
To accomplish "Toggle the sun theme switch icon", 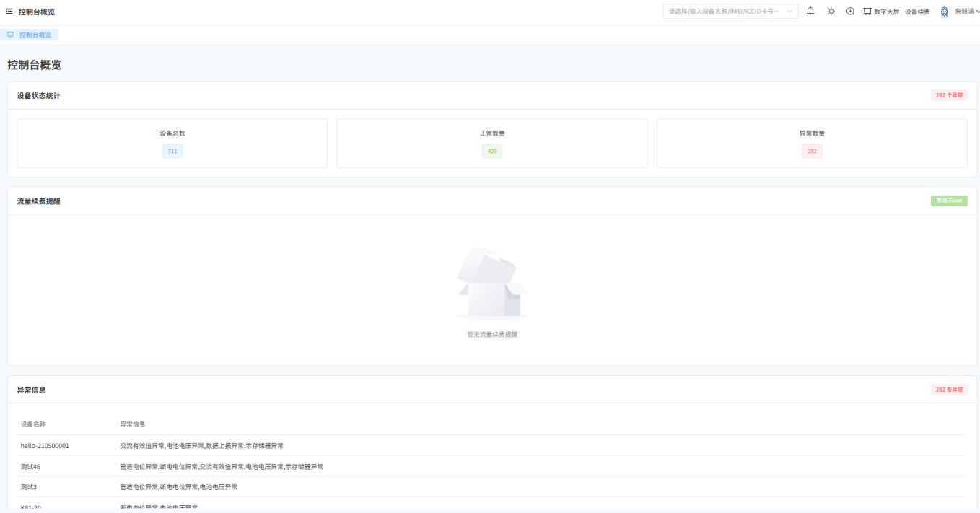I will click(x=831, y=12).
